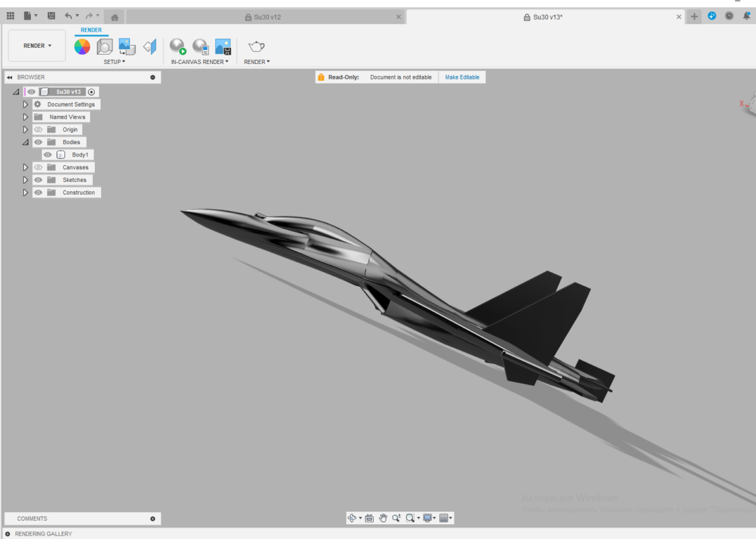Capture Image from canvas
This screenshot has width=756, height=539.
coord(223,46)
